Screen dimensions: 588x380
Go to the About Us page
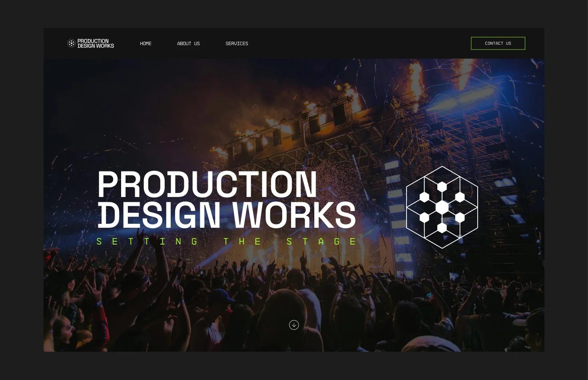pos(188,44)
